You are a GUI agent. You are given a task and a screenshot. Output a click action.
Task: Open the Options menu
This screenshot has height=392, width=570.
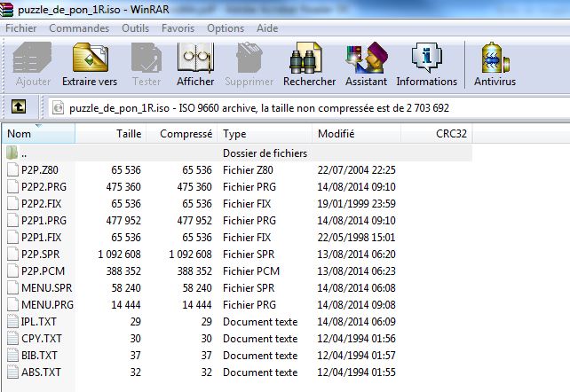[226, 28]
